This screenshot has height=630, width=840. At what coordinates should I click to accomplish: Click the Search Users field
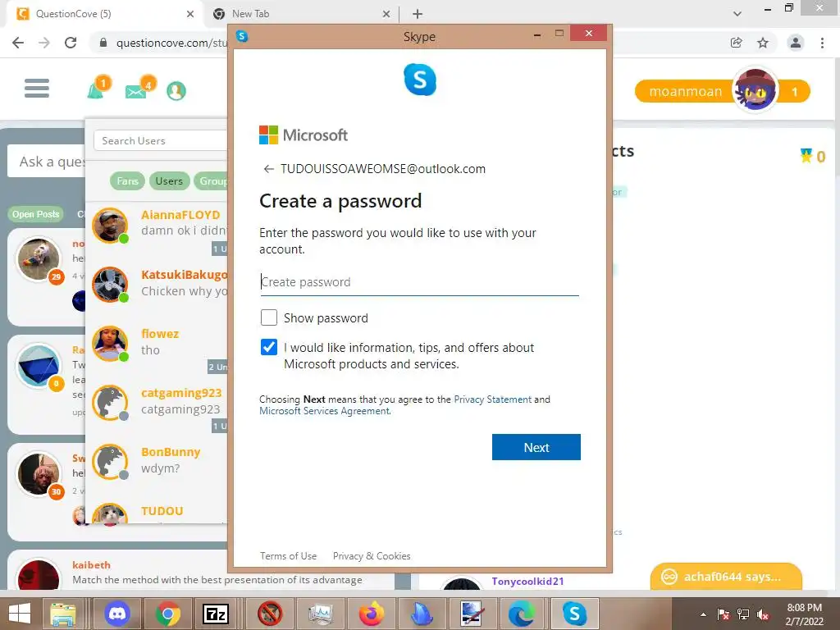point(160,141)
